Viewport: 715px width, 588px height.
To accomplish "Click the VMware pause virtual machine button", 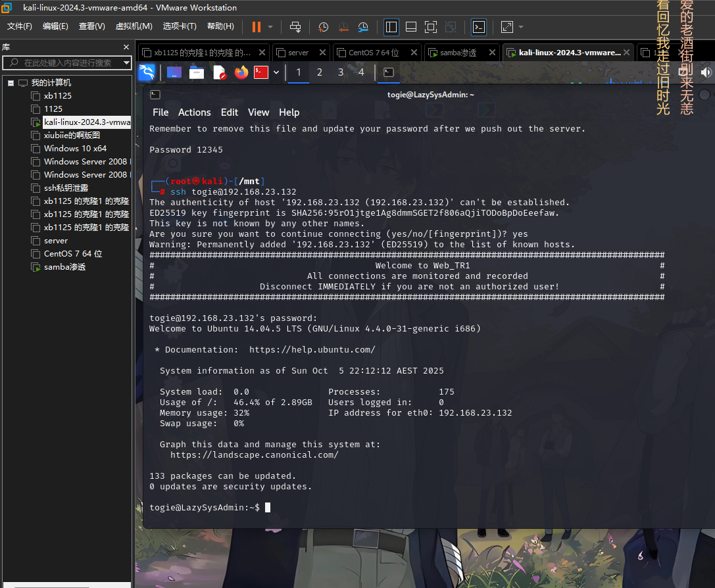I will 257,27.
